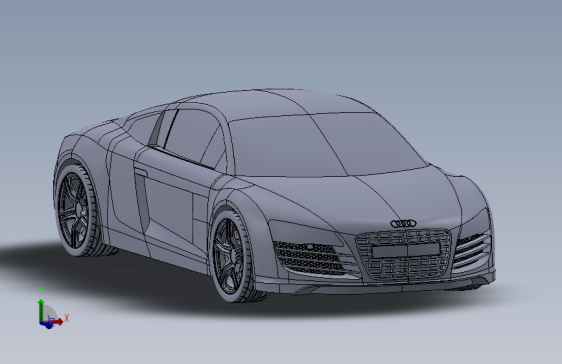This screenshot has height=364, width=562.
Task: Click the front left wheel rim
Action: click(228, 257)
